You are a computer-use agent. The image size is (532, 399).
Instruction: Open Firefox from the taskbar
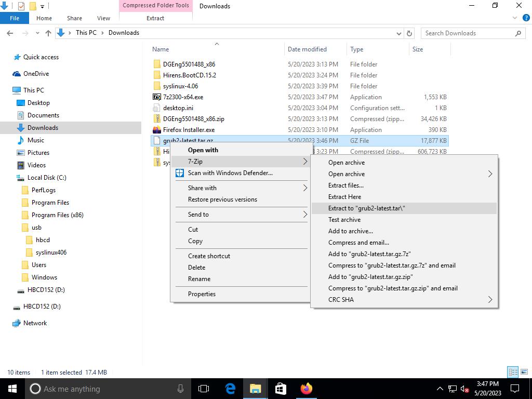306,389
